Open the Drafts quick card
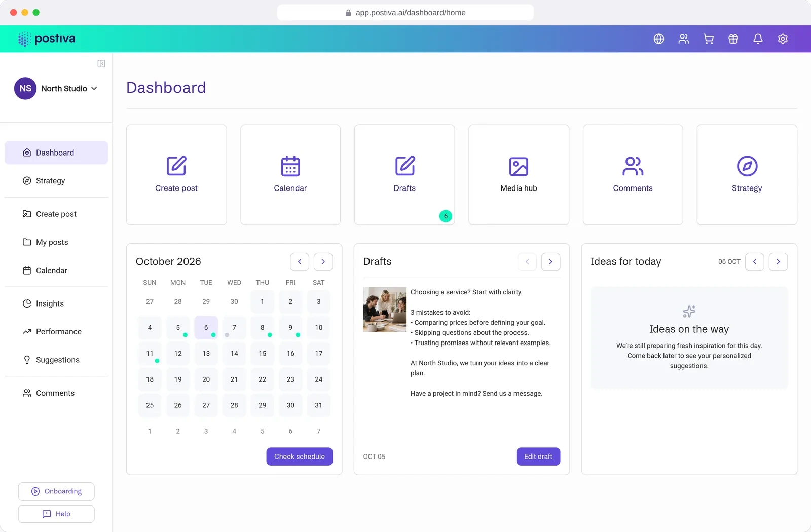This screenshot has height=532, width=811. 404,175
